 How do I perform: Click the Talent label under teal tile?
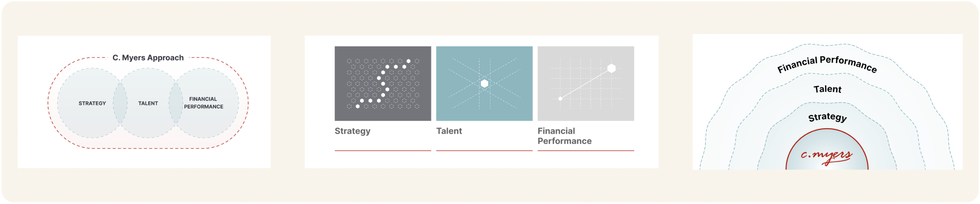click(x=449, y=131)
